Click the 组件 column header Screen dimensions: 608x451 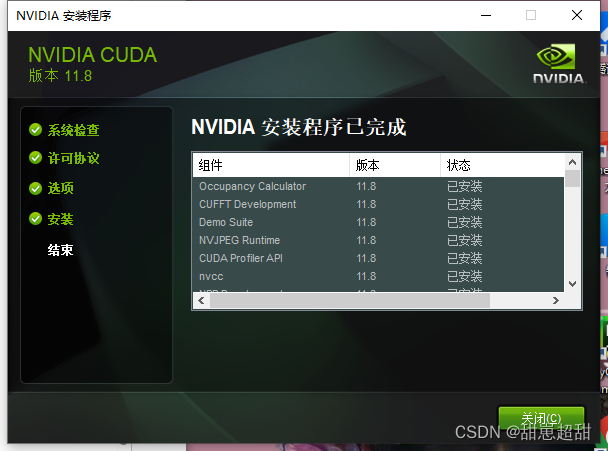[x=271, y=166]
